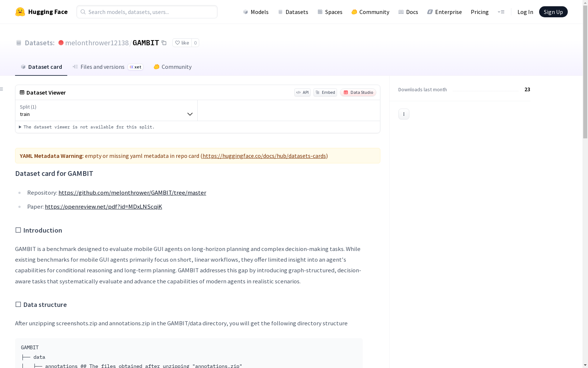
Task: Open Data Studio
Action: [358, 92]
